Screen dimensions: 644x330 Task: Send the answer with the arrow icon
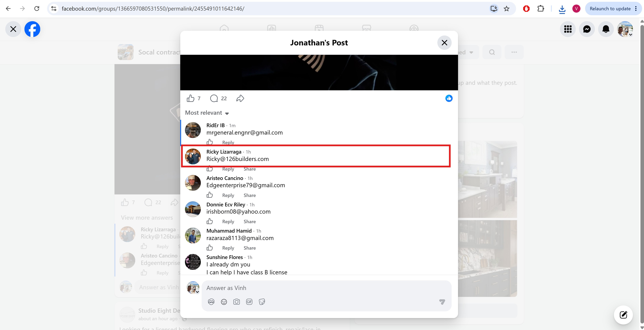442,302
